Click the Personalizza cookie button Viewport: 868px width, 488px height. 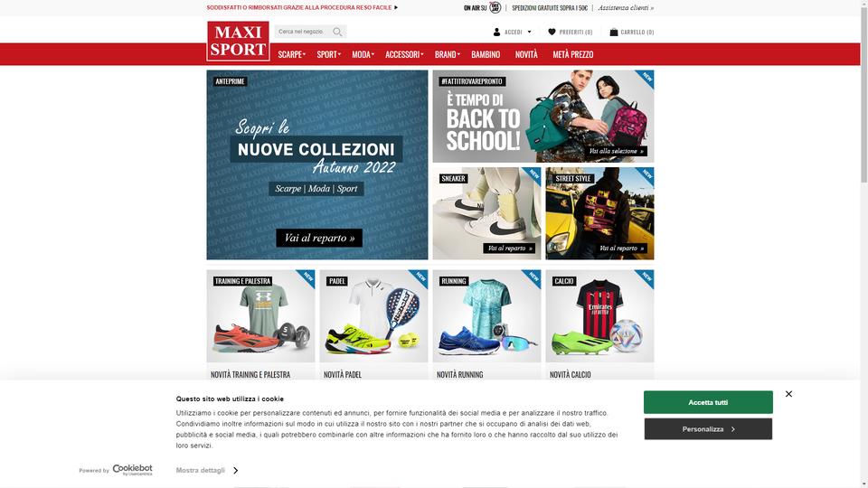pyautogui.click(x=708, y=428)
